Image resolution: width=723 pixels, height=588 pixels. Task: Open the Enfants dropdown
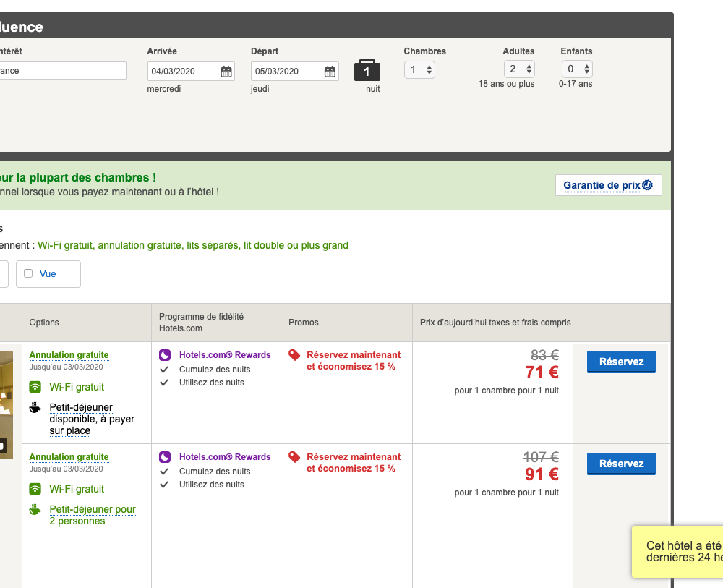(x=577, y=69)
